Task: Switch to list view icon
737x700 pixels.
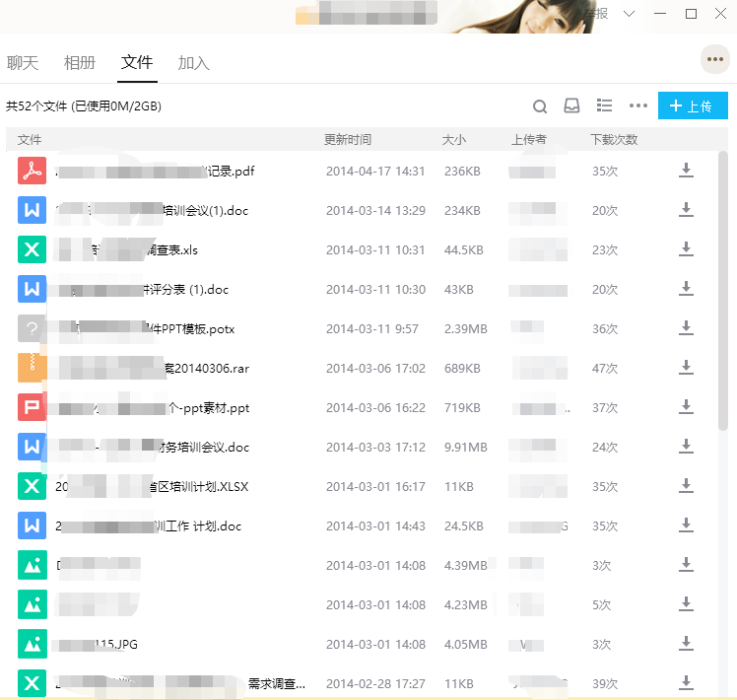Action: (x=604, y=105)
